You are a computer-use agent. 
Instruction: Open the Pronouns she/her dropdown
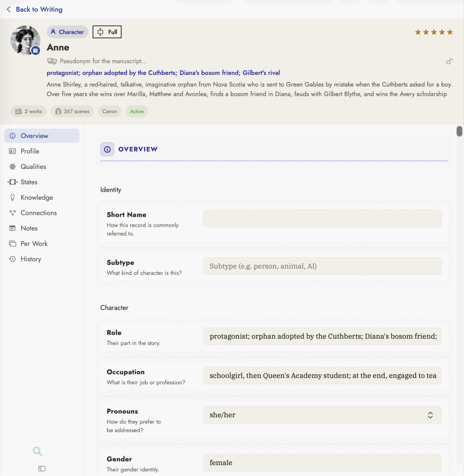322,415
